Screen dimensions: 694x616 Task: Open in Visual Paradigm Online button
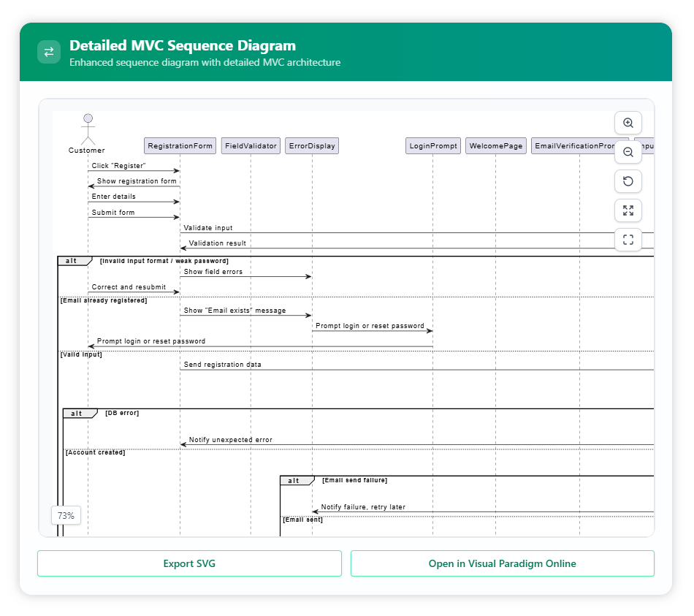(502, 563)
